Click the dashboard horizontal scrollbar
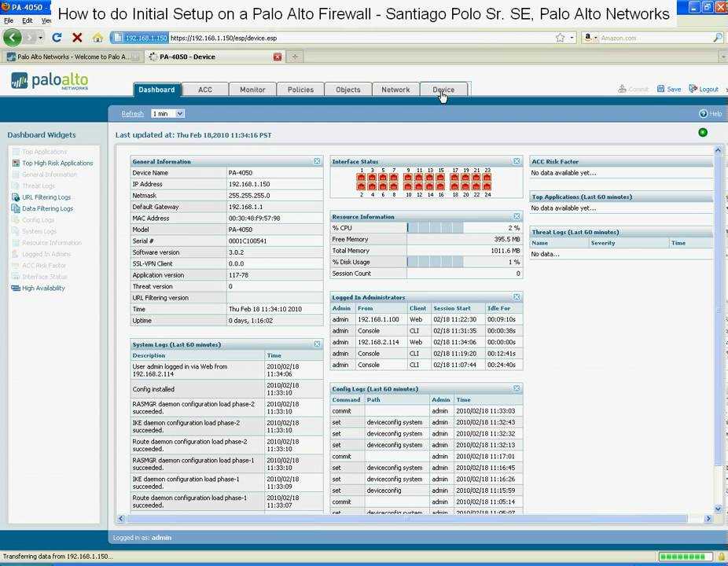The height and width of the screenshot is (566, 728). 406,519
